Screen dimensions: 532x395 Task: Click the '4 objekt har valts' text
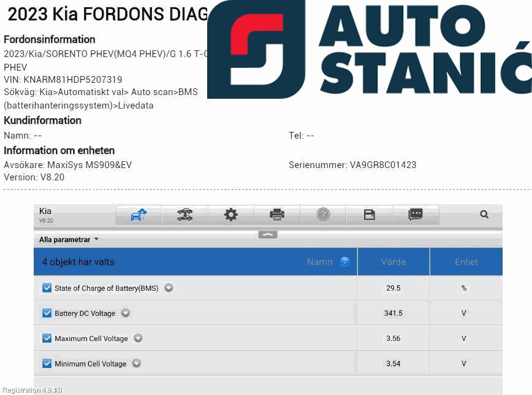(x=78, y=262)
